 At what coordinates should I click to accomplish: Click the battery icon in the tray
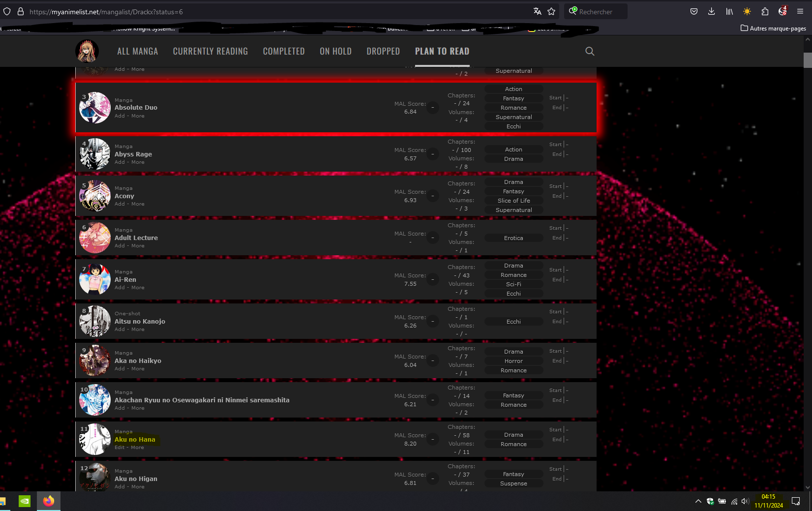click(722, 501)
